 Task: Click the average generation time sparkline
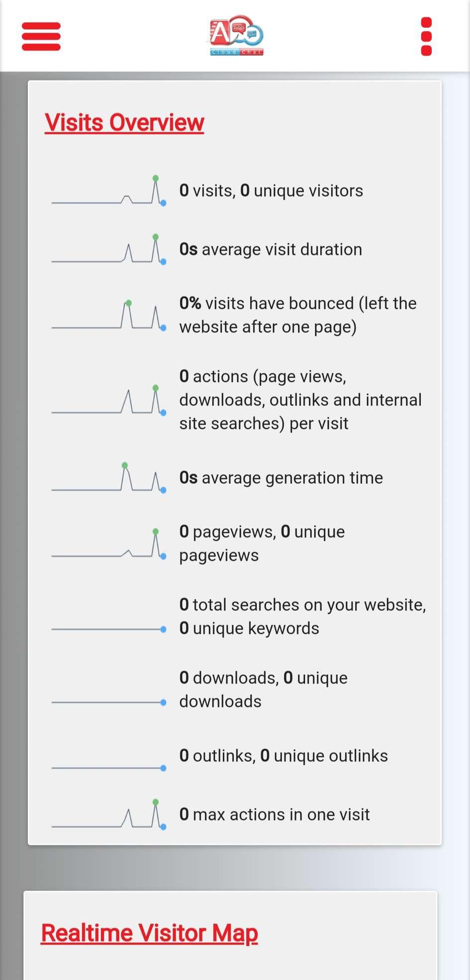(109, 478)
